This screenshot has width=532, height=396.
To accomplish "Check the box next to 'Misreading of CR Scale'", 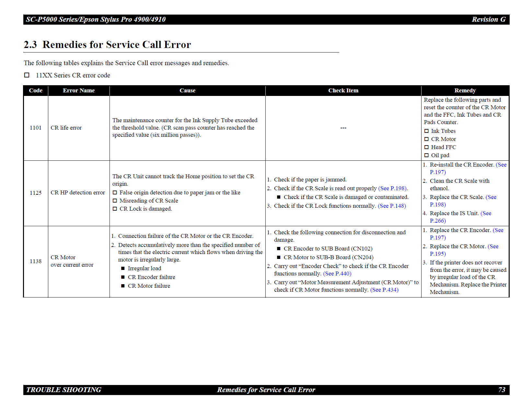I will coord(115,201).
